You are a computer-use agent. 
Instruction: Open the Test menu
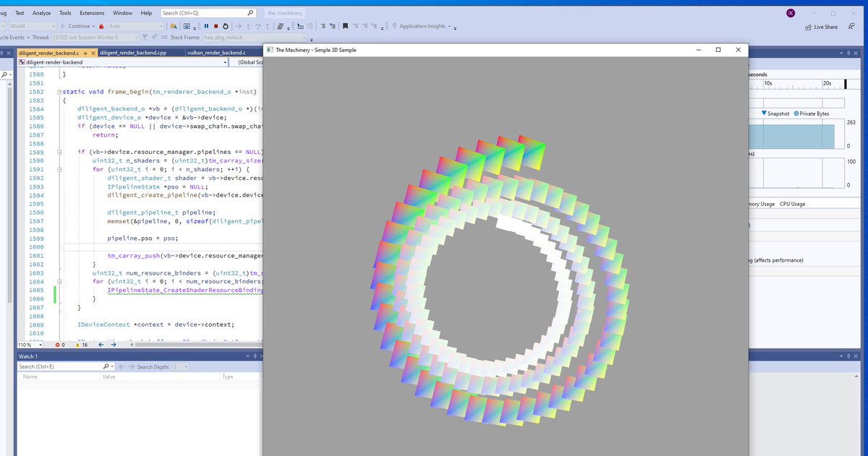point(20,13)
